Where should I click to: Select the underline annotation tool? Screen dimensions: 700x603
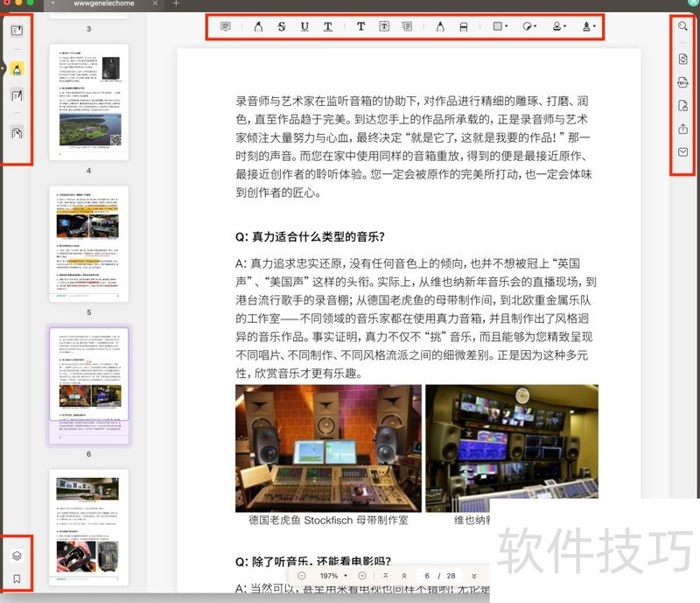tap(304, 26)
